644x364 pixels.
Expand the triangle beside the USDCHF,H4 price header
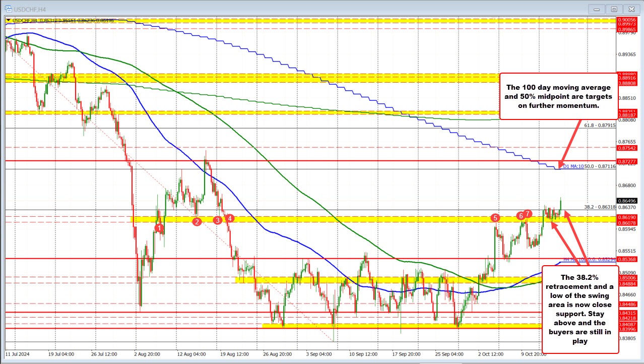[8, 21]
